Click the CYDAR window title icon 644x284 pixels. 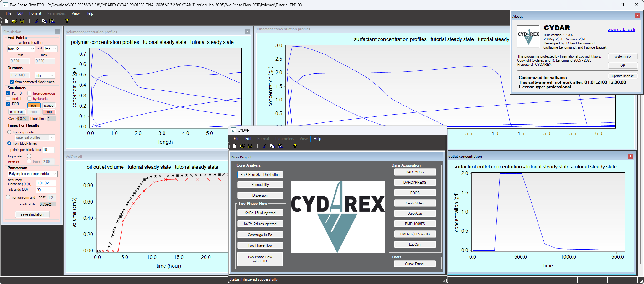[x=233, y=130]
